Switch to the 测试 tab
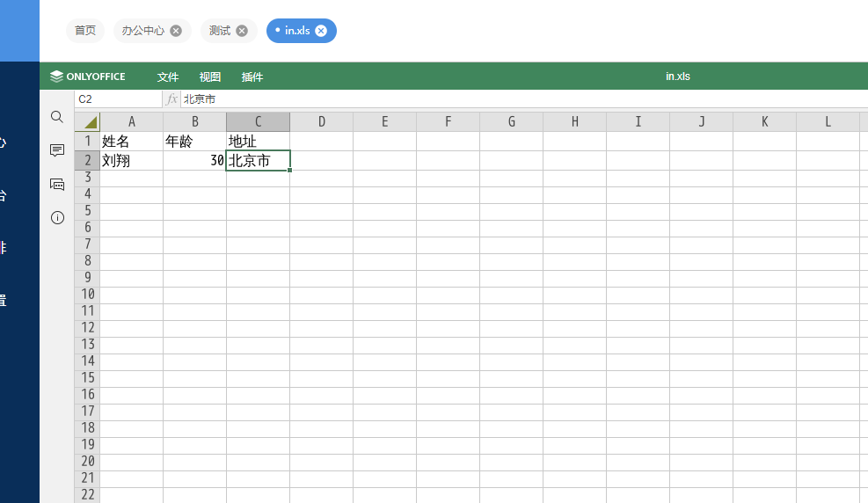The image size is (868, 503). tap(220, 31)
